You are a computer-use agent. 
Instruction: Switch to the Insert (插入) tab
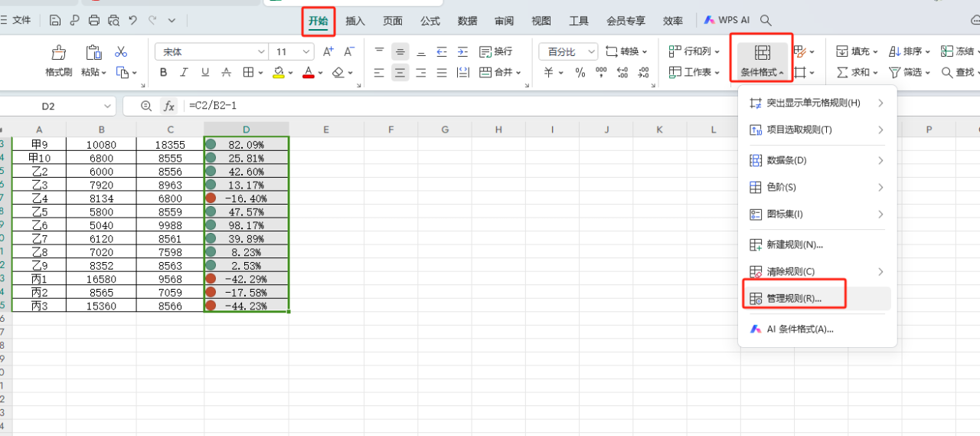355,21
